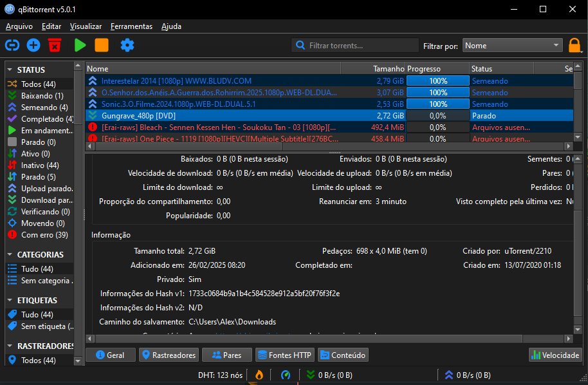The height and width of the screenshot is (385, 588).
Task: Collapse the STATUS section in sidebar
Action: click(10, 70)
